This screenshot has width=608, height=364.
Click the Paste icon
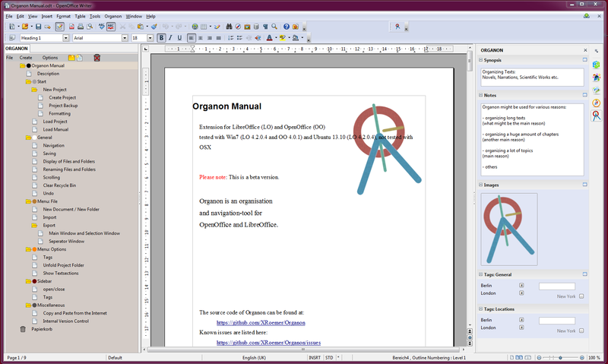coord(141,27)
